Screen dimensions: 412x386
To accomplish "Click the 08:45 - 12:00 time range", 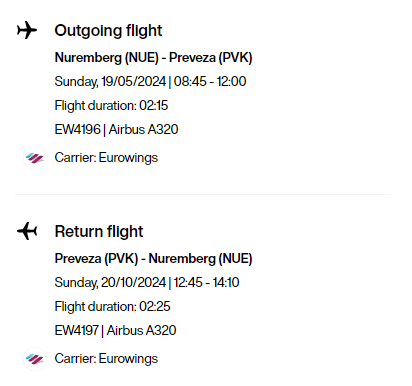I will [x=210, y=82].
